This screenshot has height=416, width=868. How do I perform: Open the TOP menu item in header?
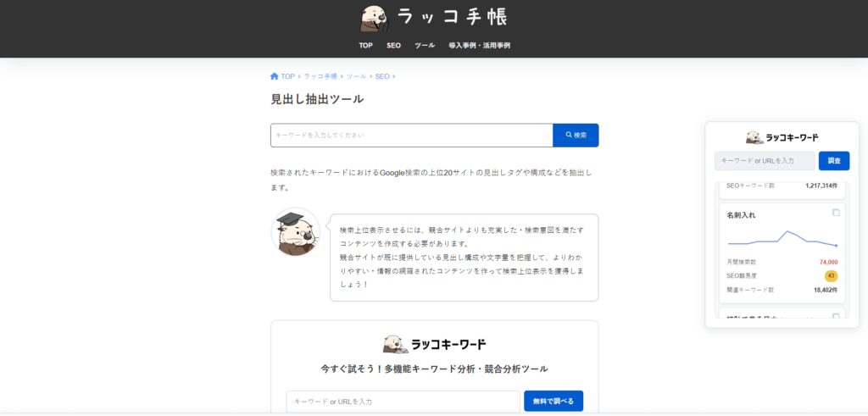(x=365, y=46)
